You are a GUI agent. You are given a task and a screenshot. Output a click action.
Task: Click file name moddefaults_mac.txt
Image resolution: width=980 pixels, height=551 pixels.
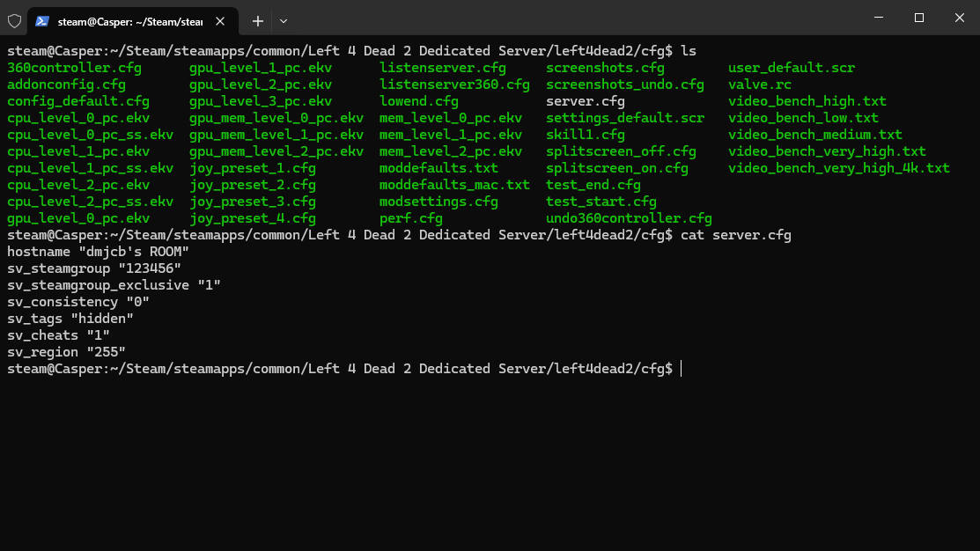pyautogui.click(x=454, y=185)
